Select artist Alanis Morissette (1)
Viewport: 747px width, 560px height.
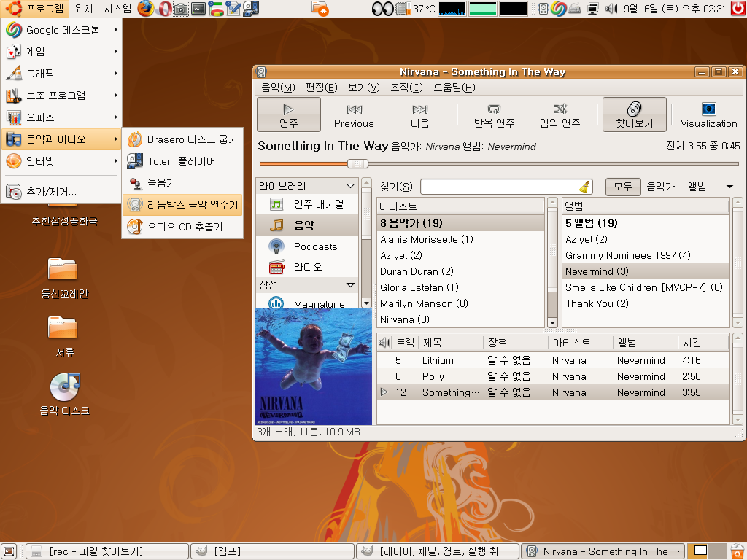[x=461, y=239]
